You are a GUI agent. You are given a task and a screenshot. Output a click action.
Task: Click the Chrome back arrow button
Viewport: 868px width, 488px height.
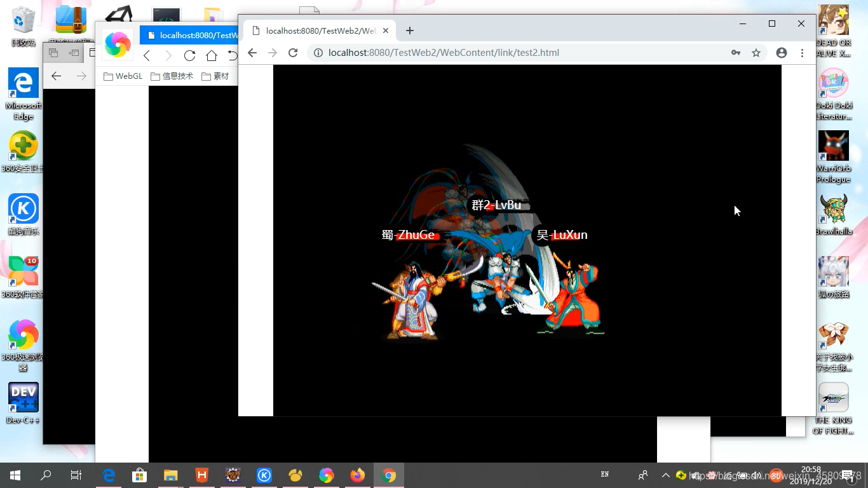coord(252,53)
